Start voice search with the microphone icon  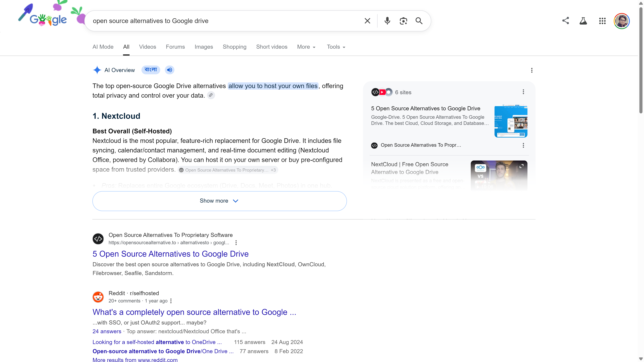(387, 21)
